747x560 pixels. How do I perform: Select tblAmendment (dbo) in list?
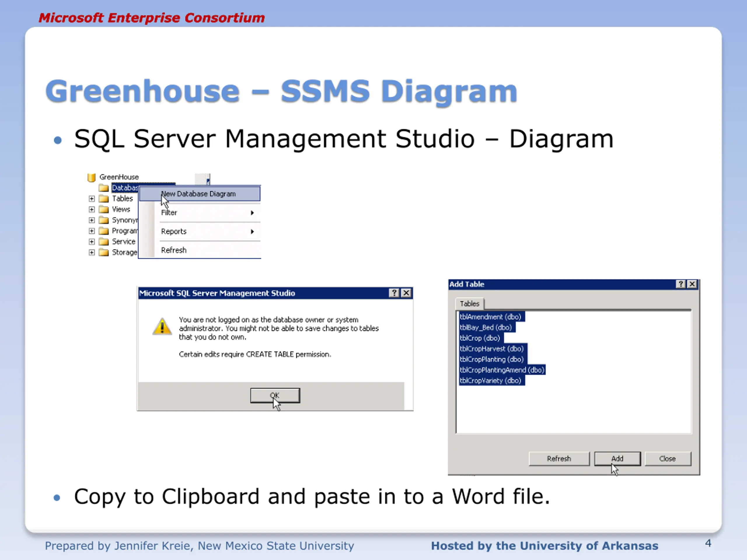(492, 317)
